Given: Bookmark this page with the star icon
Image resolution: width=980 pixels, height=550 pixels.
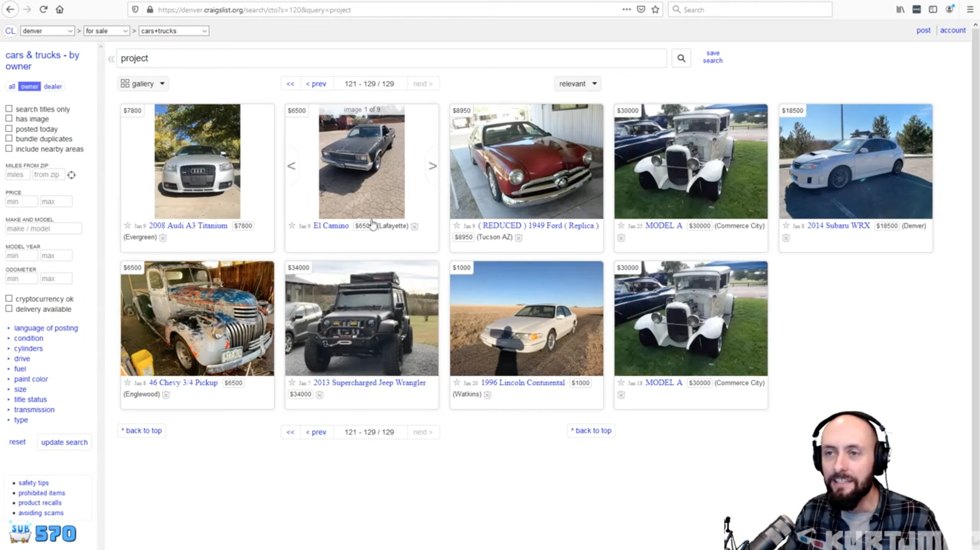Looking at the screenshot, I should pyautogui.click(x=655, y=10).
